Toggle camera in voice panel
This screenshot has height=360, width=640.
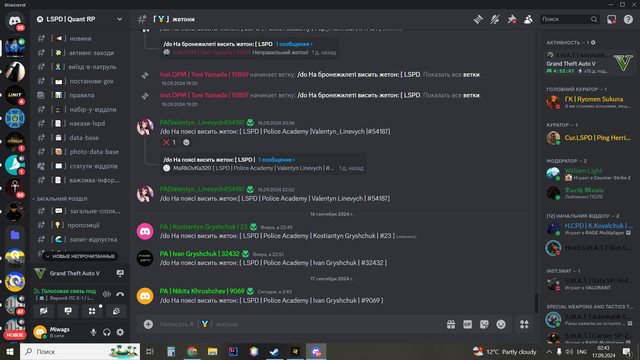(44, 311)
